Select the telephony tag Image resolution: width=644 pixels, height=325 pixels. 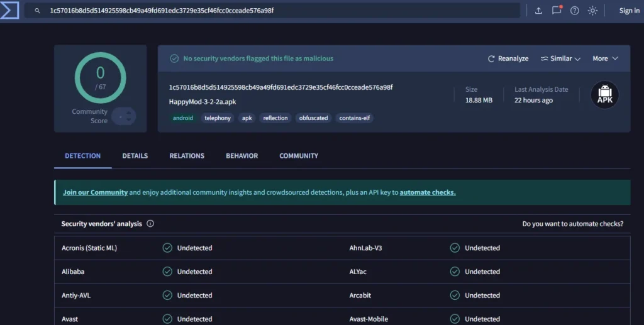click(x=218, y=118)
